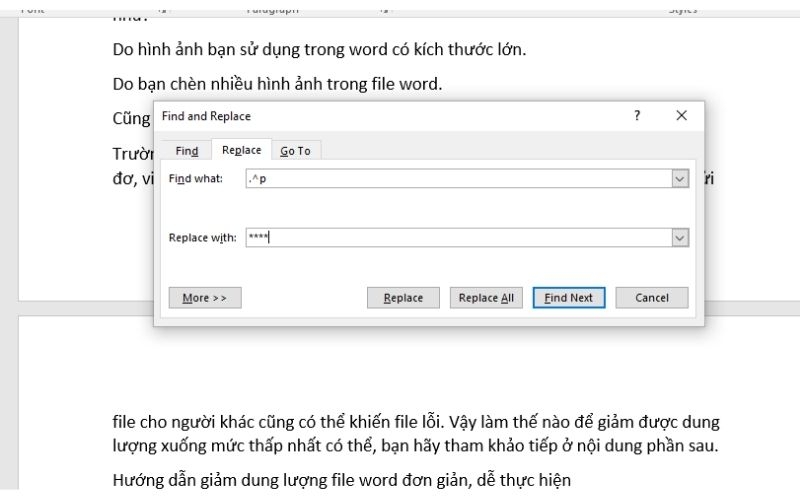Image resolution: width=800 pixels, height=500 pixels.
Task: Expand options with More >> button
Action: pyautogui.click(x=205, y=297)
